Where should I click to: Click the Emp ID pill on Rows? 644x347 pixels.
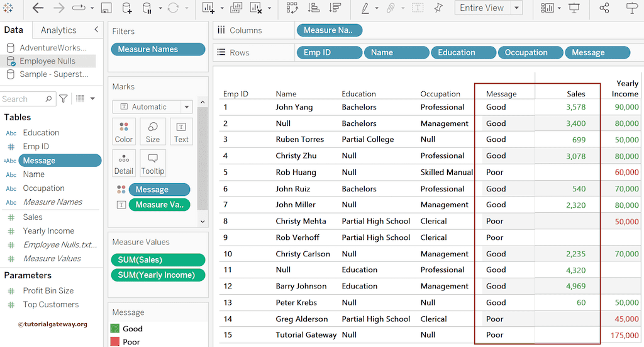point(330,52)
